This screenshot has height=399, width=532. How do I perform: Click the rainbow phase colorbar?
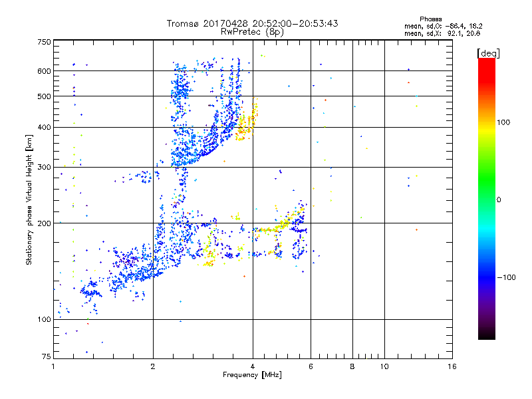487,198
